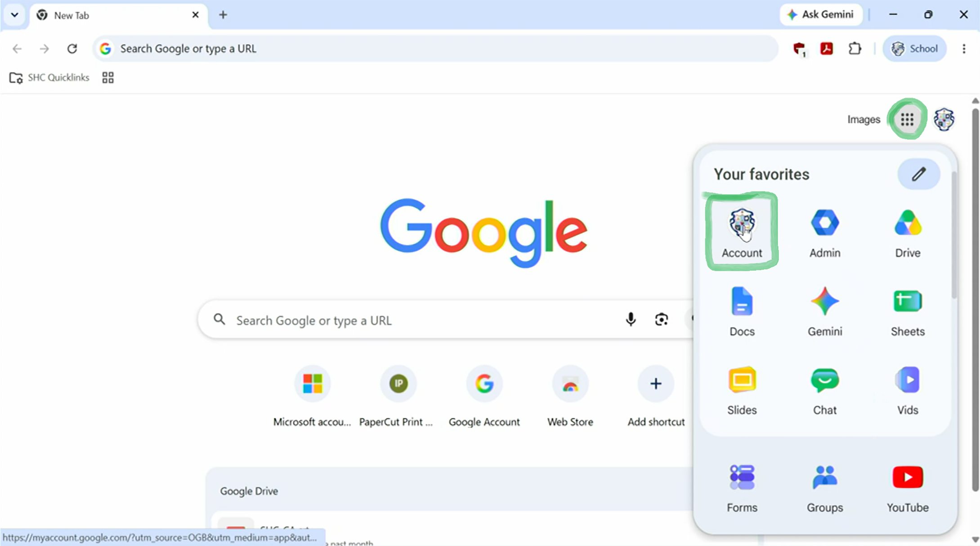
Task: Open the School profile menu
Action: (x=915, y=49)
